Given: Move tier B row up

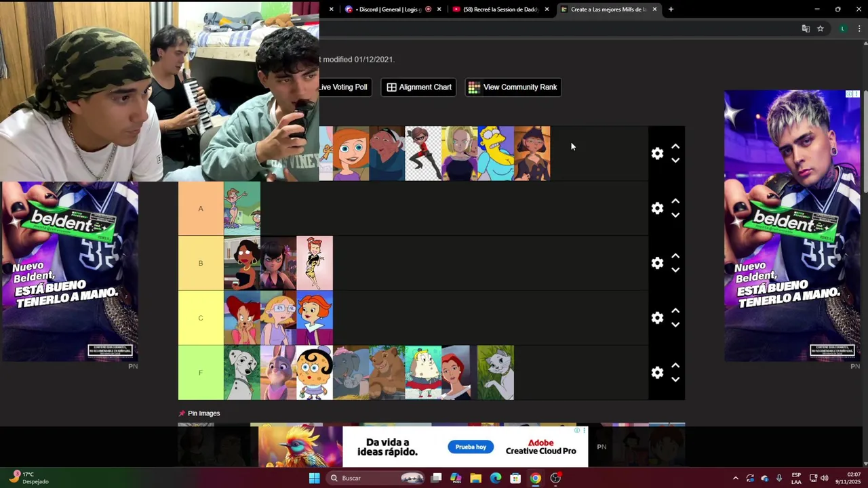Looking at the screenshot, I should pos(675,256).
